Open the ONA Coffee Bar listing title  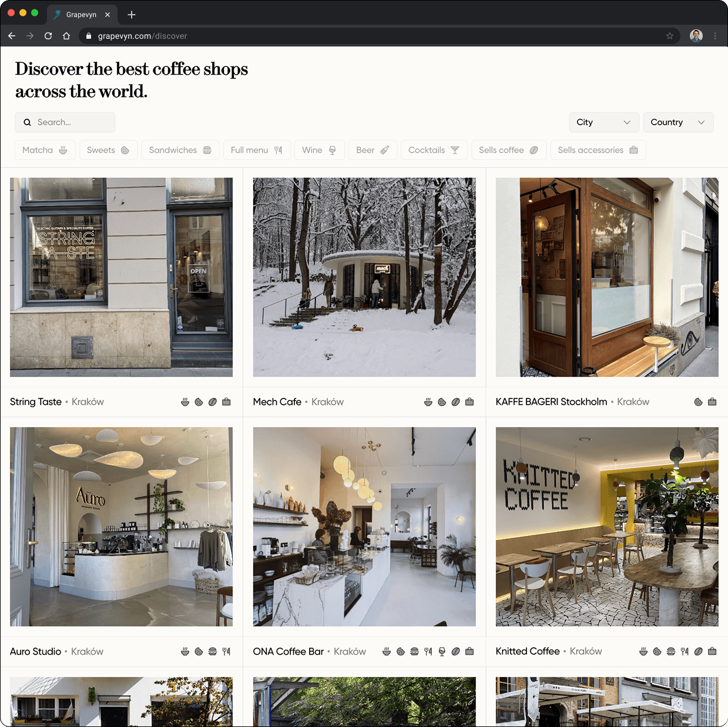pos(288,651)
